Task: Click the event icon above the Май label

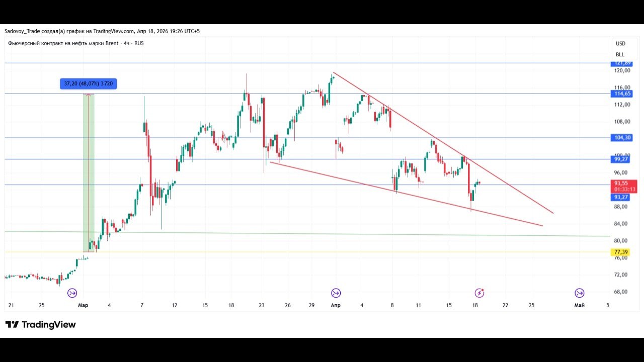Action: pos(580,293)
